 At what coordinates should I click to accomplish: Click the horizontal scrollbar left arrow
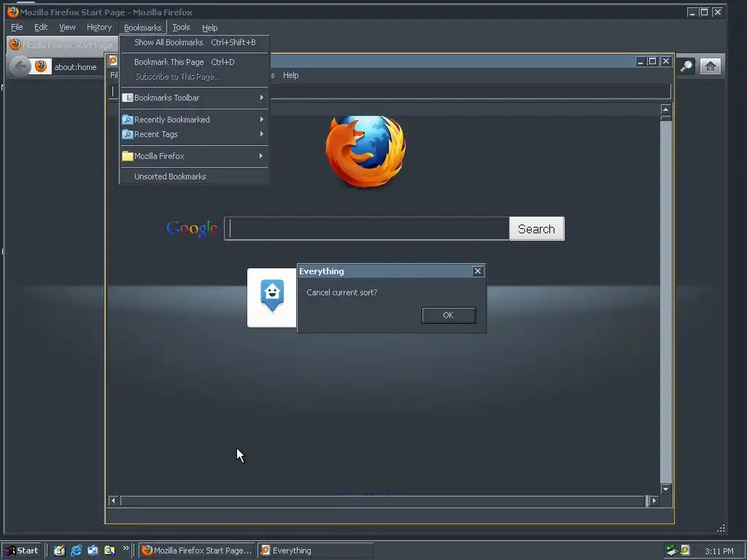(113, 500)
